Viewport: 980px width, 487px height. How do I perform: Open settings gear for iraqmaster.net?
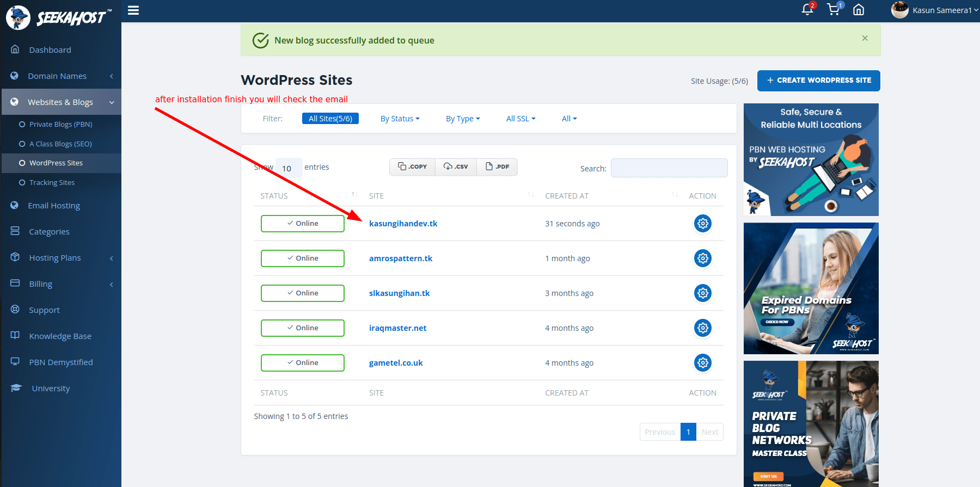[703, 328]
